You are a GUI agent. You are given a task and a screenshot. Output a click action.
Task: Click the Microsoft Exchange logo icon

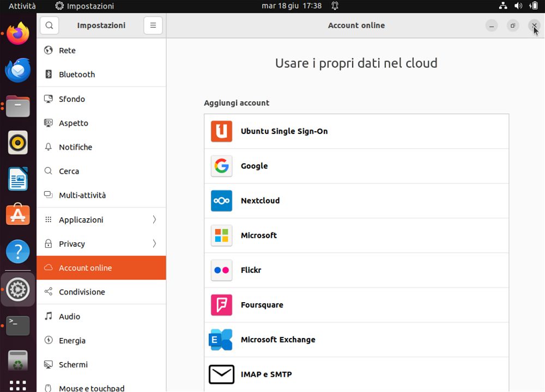[x=221, y=340]
